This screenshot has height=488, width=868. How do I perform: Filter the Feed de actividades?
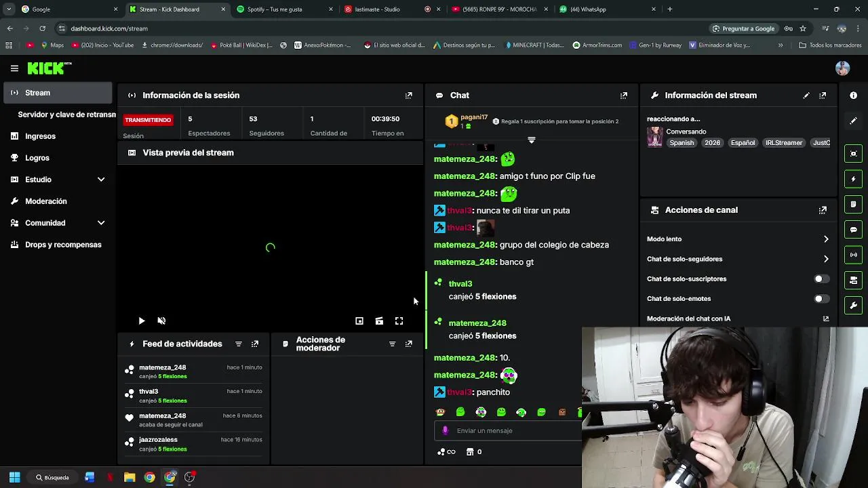(239, 344)
